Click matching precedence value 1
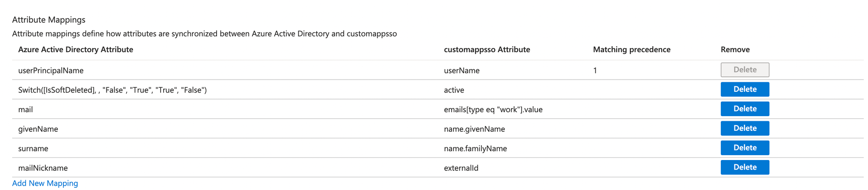 coord(595,70)
